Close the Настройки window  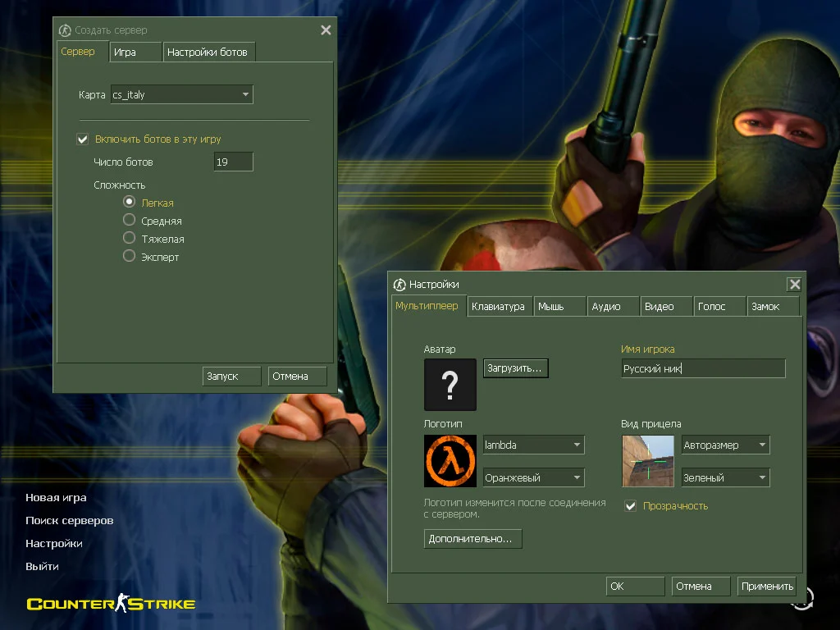tap(794, 285)
